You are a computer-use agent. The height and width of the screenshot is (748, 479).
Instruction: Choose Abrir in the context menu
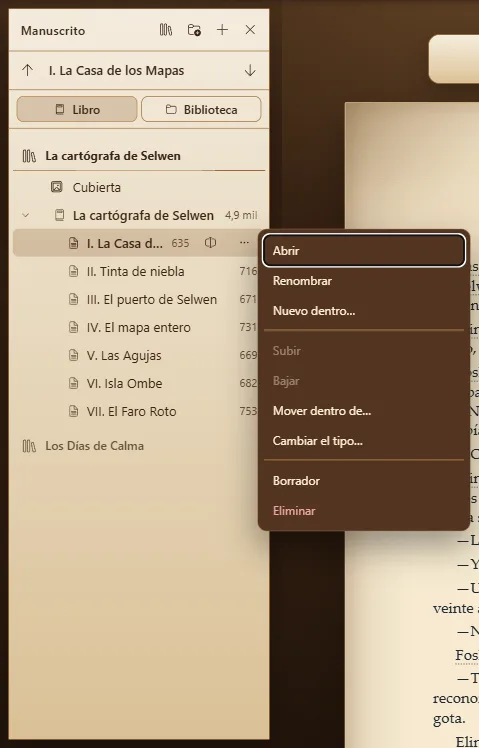(x=364, y=250)
